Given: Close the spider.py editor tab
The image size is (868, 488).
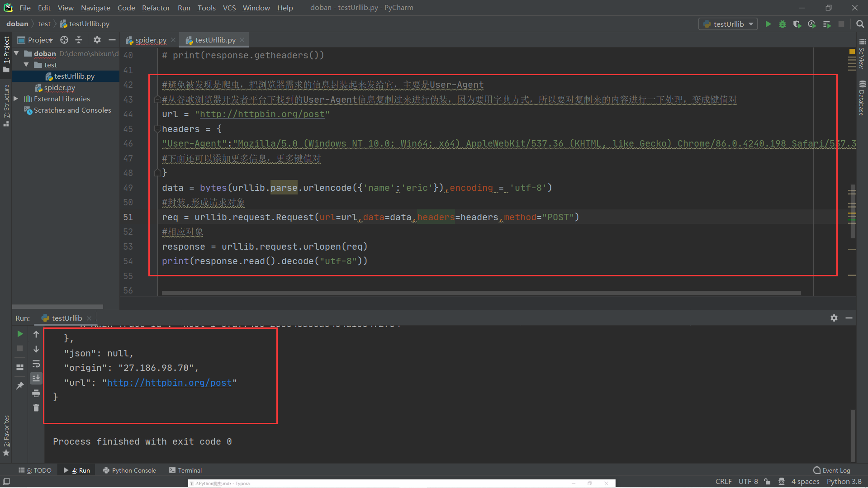Looking at the screenshot, I should pos(173,40).
